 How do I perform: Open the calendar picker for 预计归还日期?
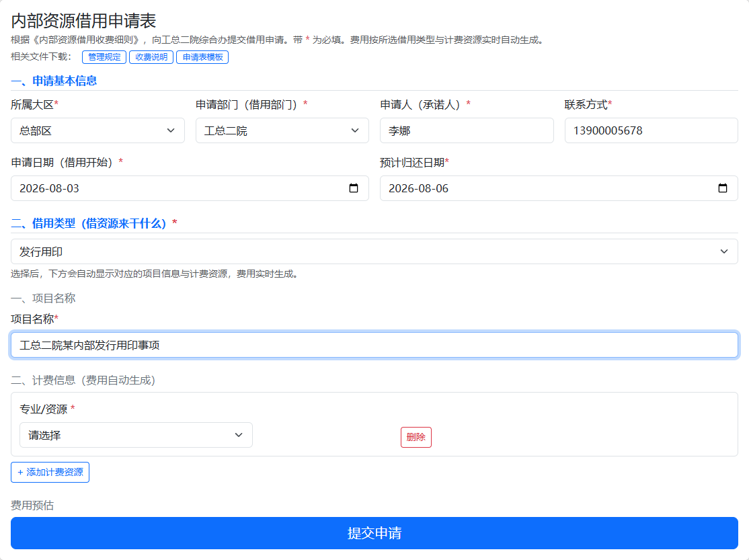coord(723,188)
